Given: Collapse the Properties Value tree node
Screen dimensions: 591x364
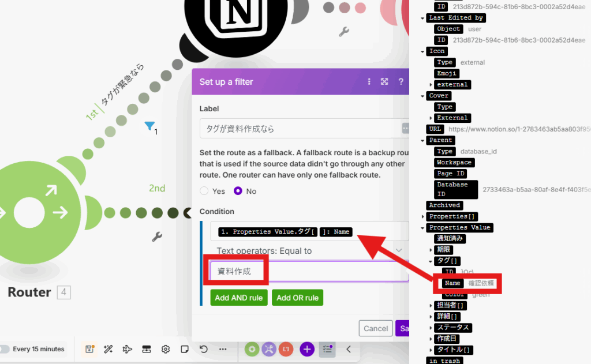Looking at the screenshot, I should pyautogui.click(x=422, y=227).
